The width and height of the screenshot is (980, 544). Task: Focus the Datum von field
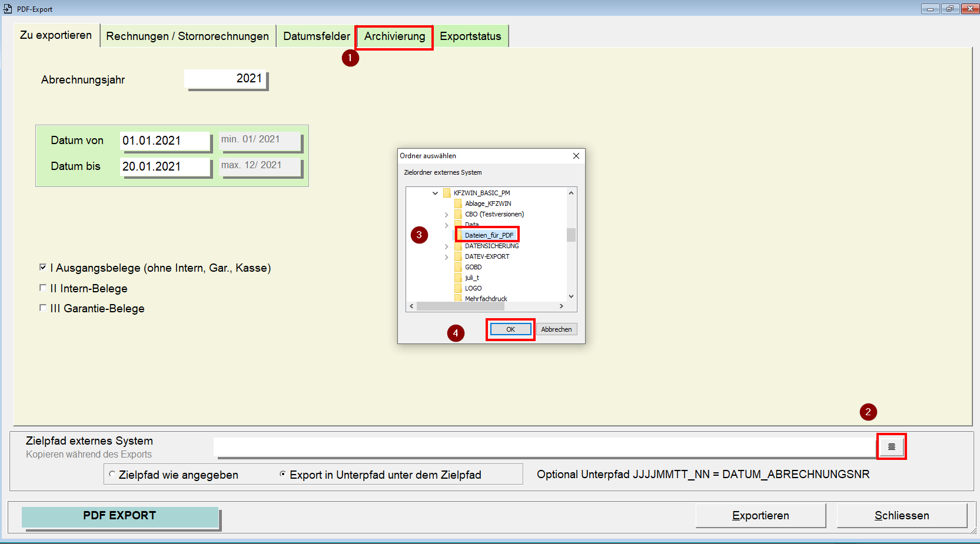click(165, 141)
